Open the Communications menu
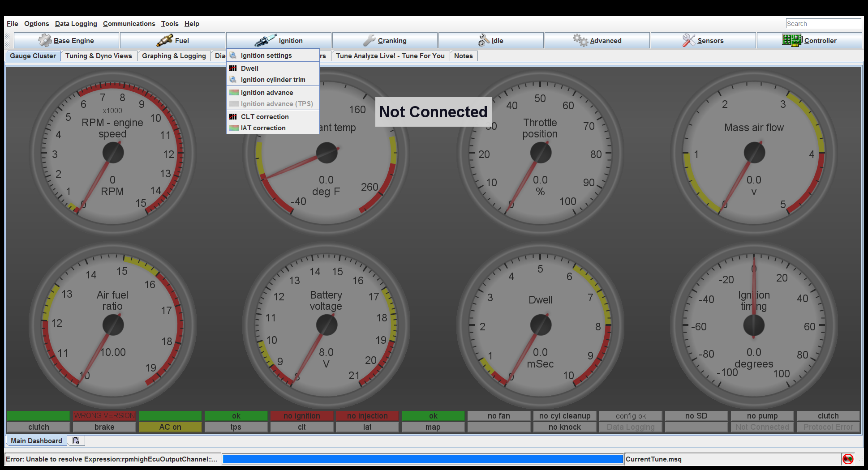The width and height of the screenshot is (868, 470). click(x=129, y=24)
